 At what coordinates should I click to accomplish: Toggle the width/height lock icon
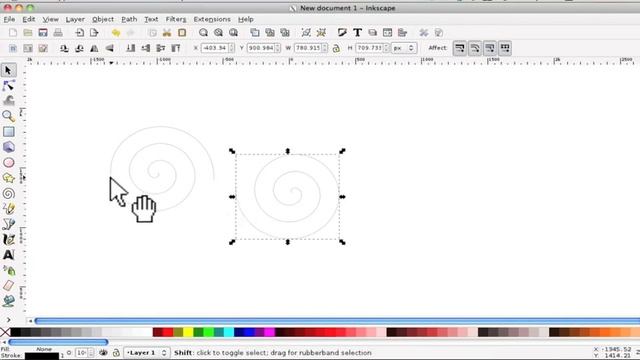336,48
